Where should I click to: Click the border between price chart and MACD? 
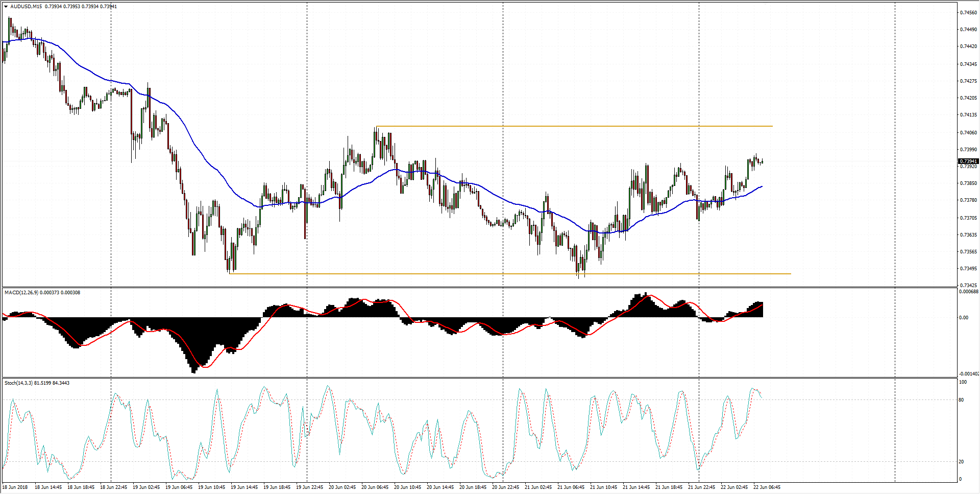pyautogui.click(x=479, y=287)
